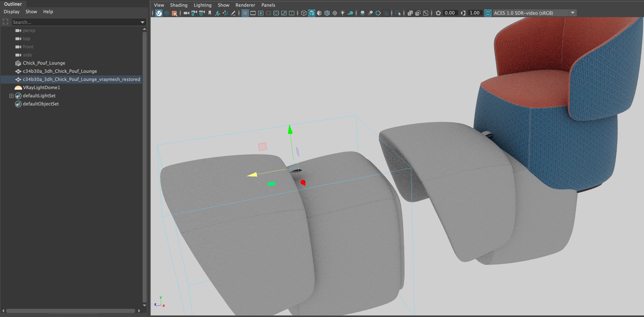Open the viewport Shading menu
Screen dimensions: 644x317
click(x=179, y=5)
